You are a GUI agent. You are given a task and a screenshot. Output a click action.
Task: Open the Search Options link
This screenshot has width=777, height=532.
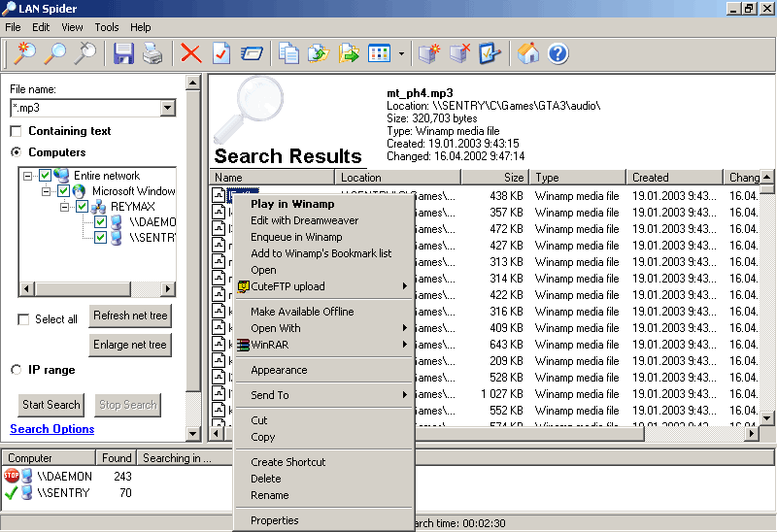pyautogui.click(x=52, y=429)
